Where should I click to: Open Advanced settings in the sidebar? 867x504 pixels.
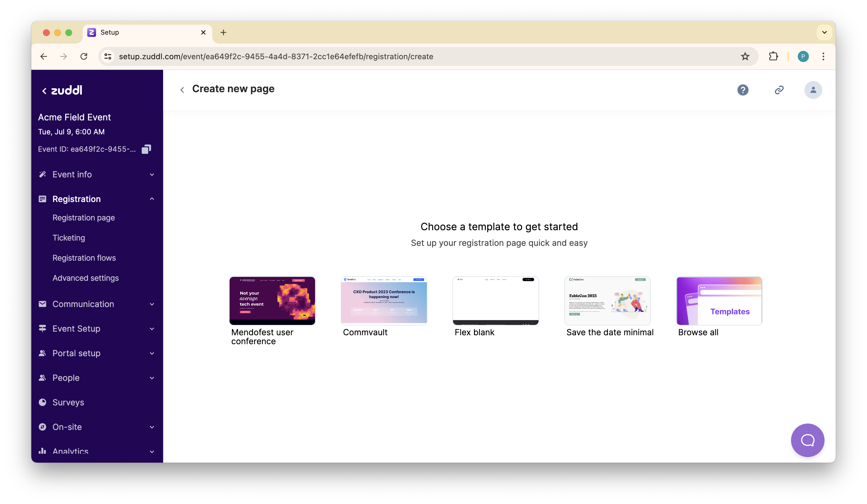[85, 278]
